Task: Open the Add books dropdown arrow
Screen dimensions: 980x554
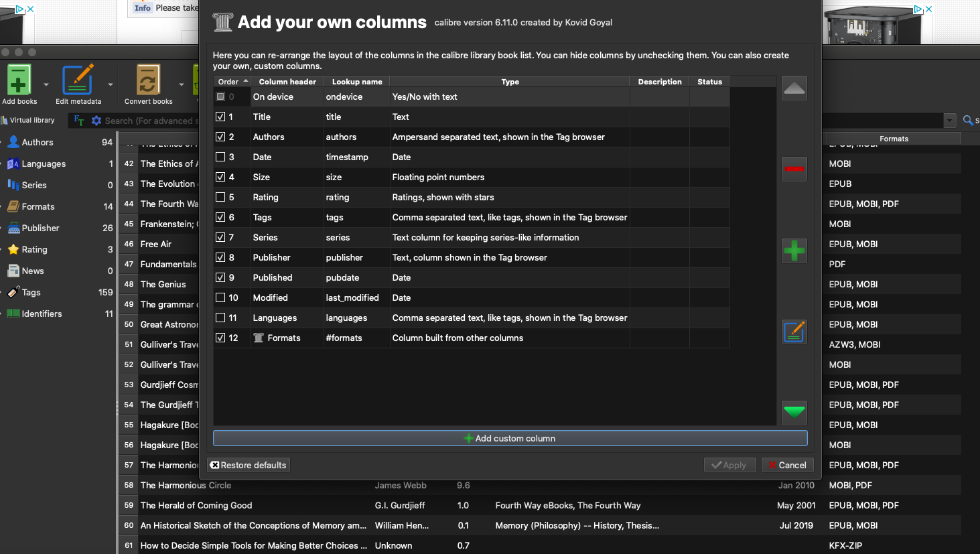Action: [x=46, y=85]
